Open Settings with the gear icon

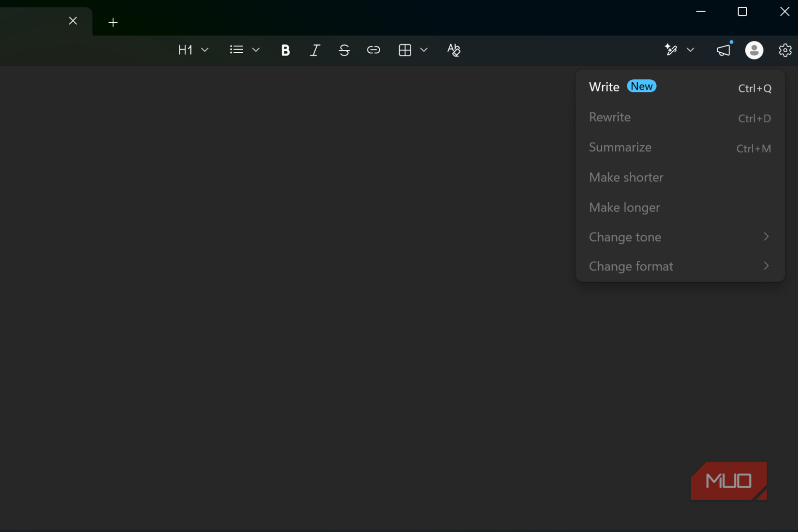pyautogui.click(x=785, y=50)
